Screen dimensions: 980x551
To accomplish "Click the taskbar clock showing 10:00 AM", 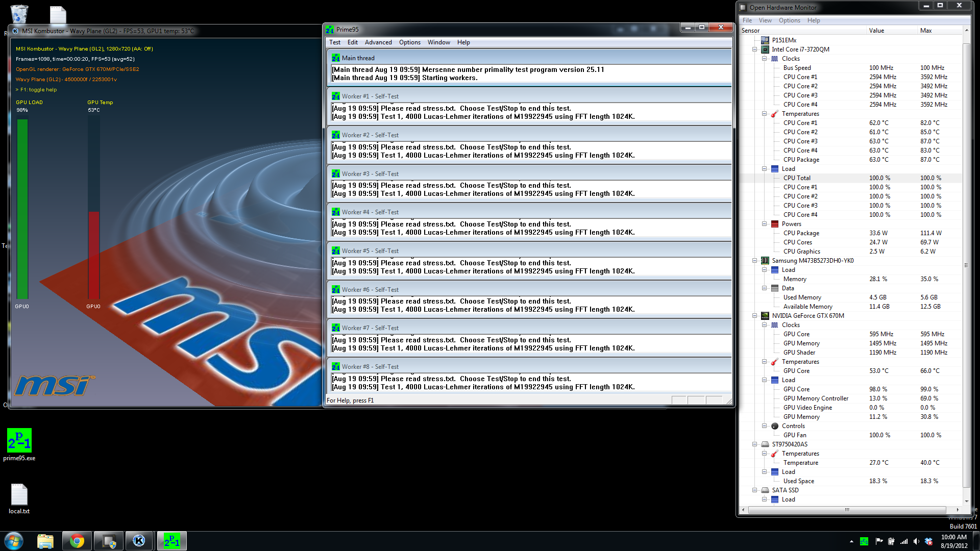I will [954, 541].
